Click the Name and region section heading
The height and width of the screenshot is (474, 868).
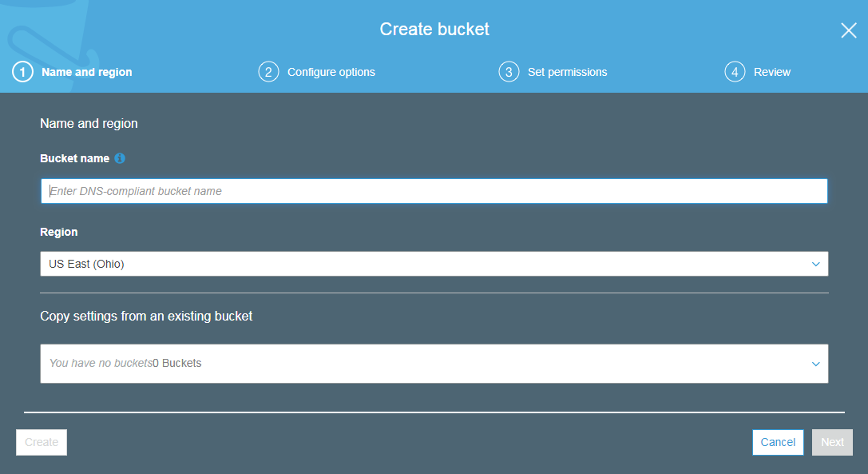pos(89,124)
